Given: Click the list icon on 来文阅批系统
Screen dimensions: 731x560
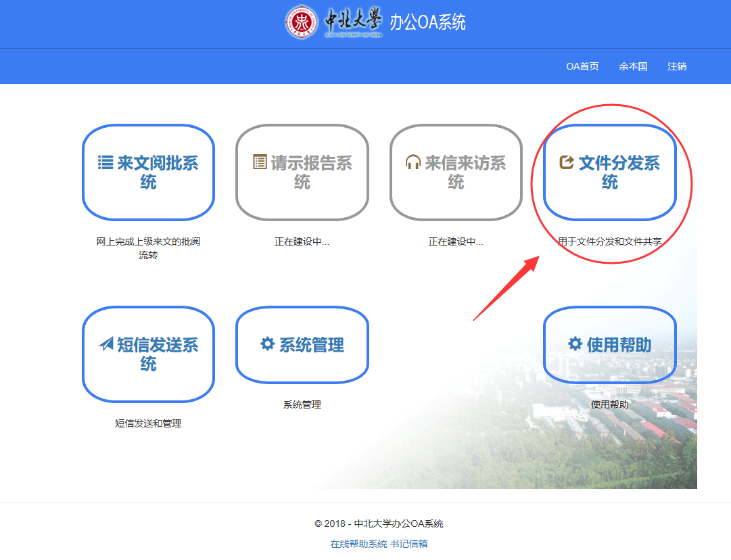Looking at the screenshot, I should coord(105,163).
